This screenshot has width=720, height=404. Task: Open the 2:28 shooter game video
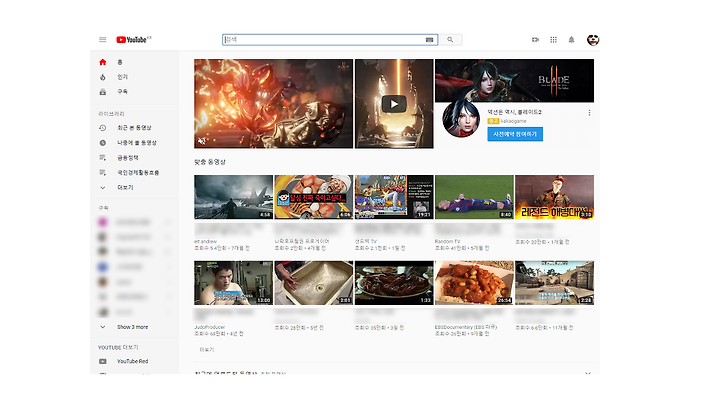pyautogui.click(x=554, y=283)
